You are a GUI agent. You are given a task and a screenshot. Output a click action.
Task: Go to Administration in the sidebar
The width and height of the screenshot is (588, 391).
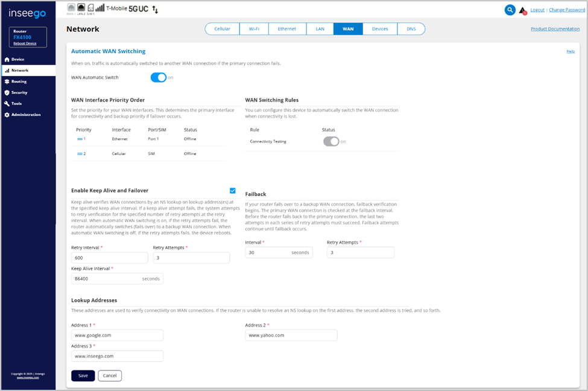coord(25,115)
